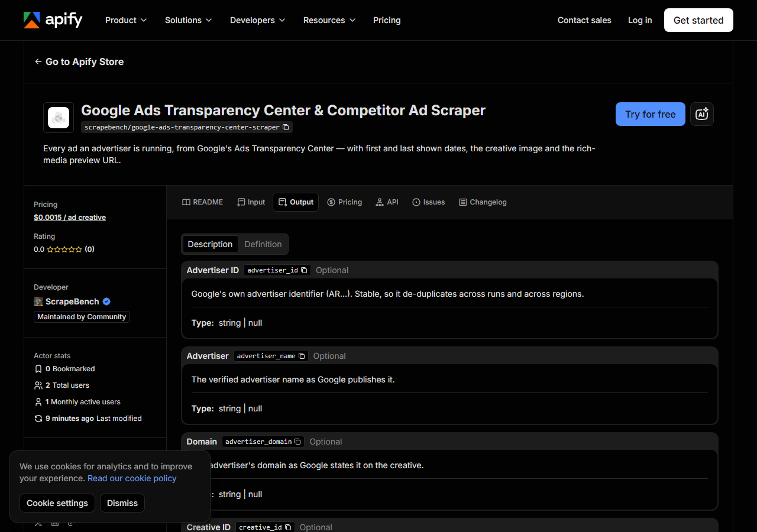
Task: Copy the advertiser_name field name
Action: pos(302,356)
